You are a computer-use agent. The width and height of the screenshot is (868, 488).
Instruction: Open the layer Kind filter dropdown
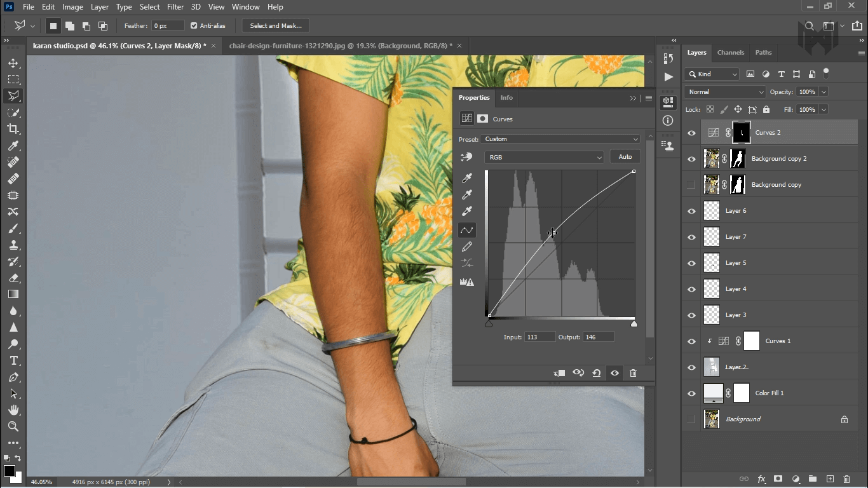[712, 74]
